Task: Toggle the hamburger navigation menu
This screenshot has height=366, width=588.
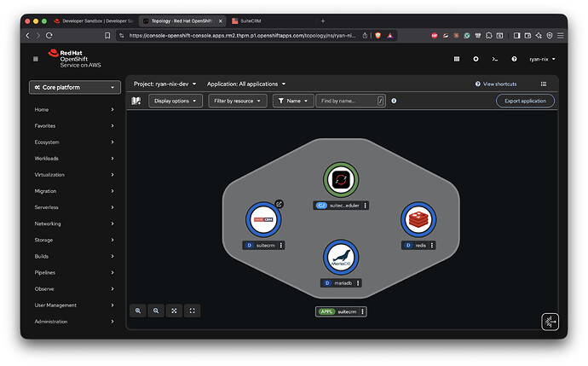Action: 36,59
